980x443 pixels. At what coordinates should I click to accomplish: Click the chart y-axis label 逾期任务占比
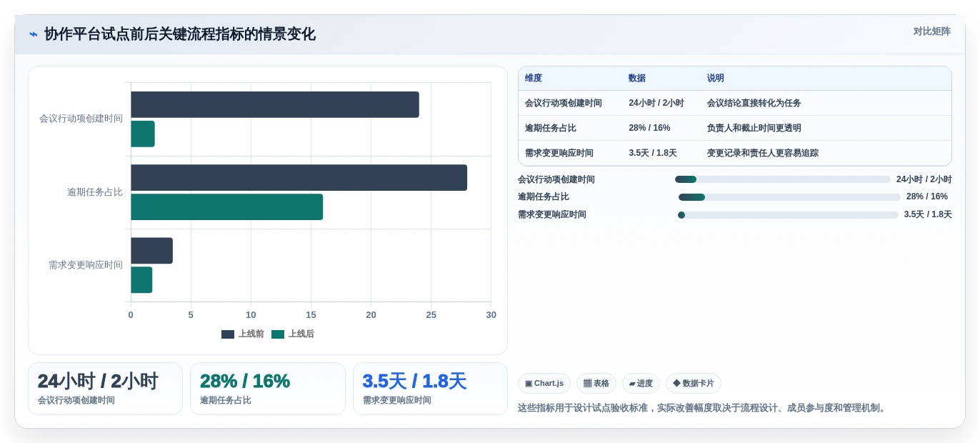(95, 192)
